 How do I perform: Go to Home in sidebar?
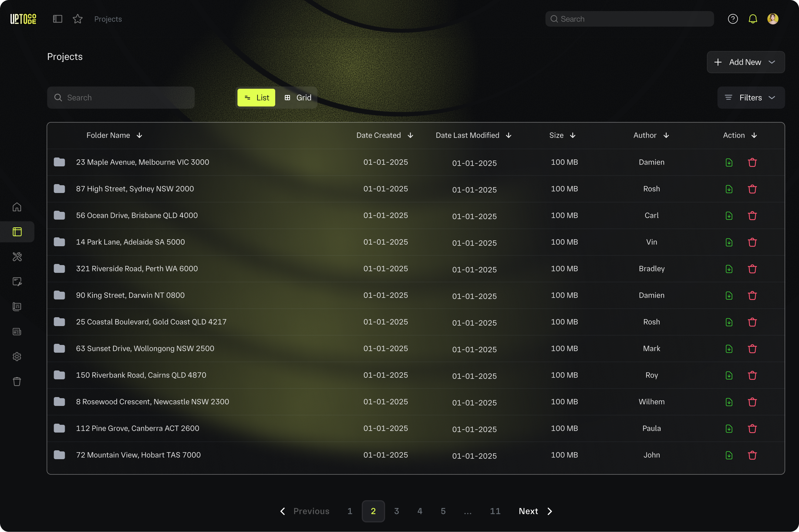coord(17,207)
